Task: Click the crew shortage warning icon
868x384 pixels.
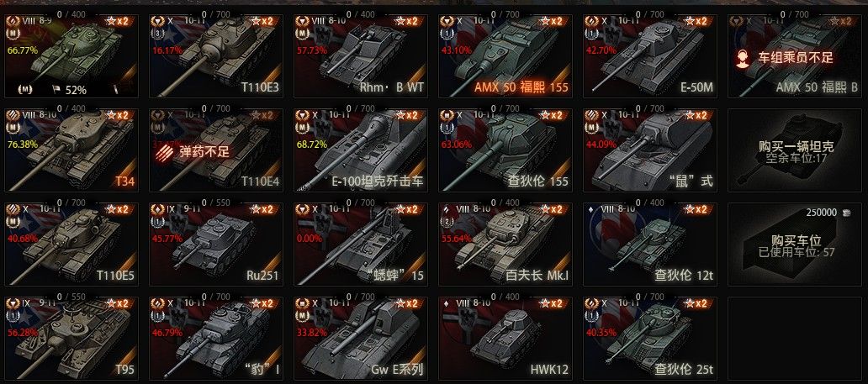Action: pos(743,59)
